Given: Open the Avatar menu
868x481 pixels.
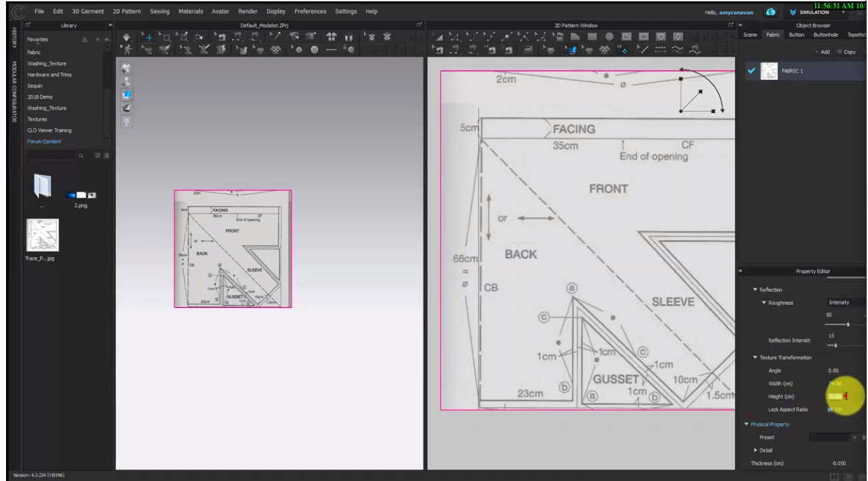Looking at the screenshot, I should (x=220, y=11).
